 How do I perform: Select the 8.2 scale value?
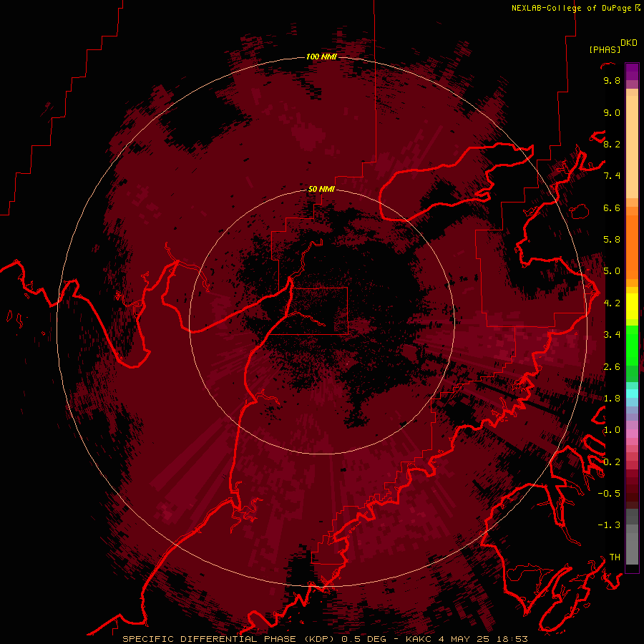[612, 144]
